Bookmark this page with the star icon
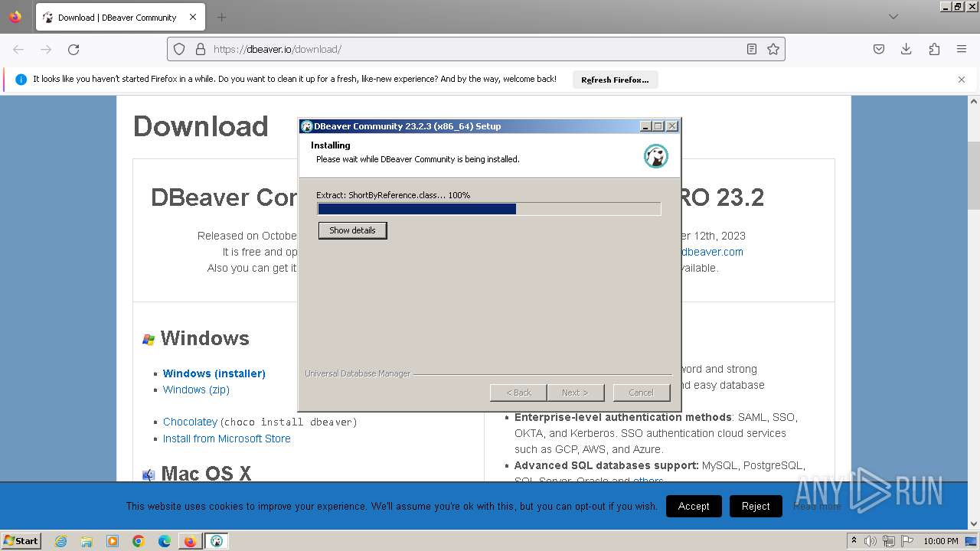 pyautogui.click(x=773, y=49)
